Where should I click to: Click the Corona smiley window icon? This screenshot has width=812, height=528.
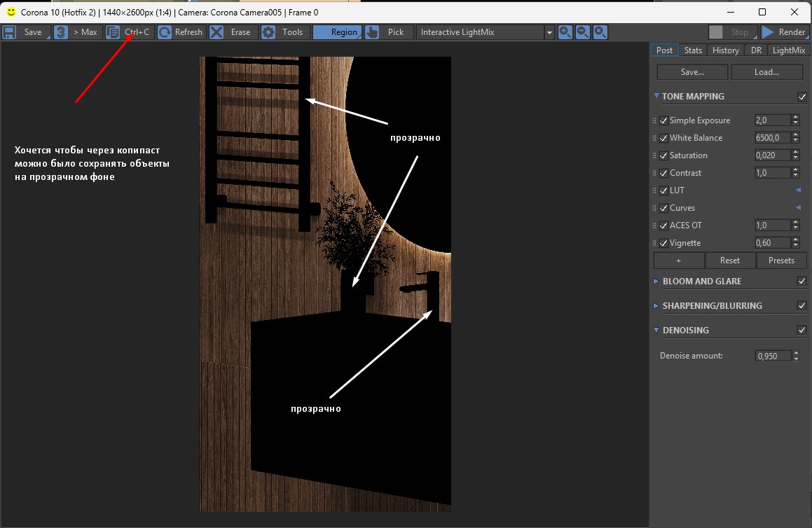tap(11, 11)
